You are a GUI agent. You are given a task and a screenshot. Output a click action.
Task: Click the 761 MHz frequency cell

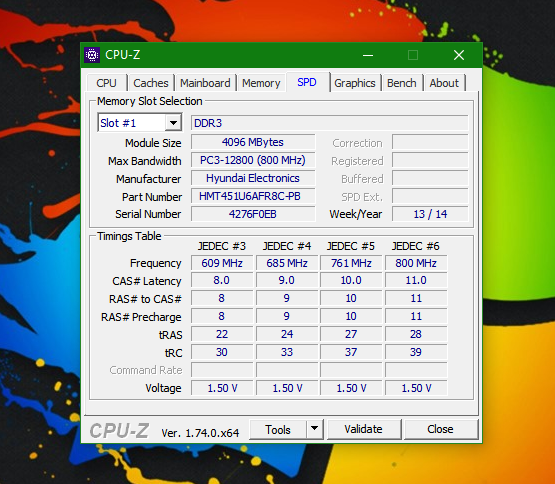351,263
